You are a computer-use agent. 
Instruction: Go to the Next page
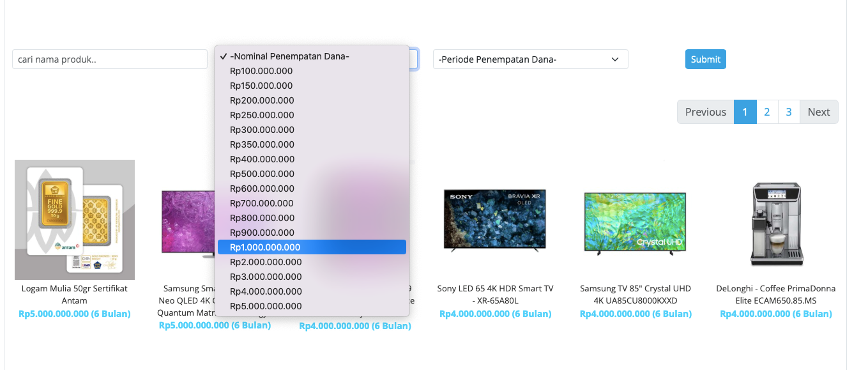819,112
